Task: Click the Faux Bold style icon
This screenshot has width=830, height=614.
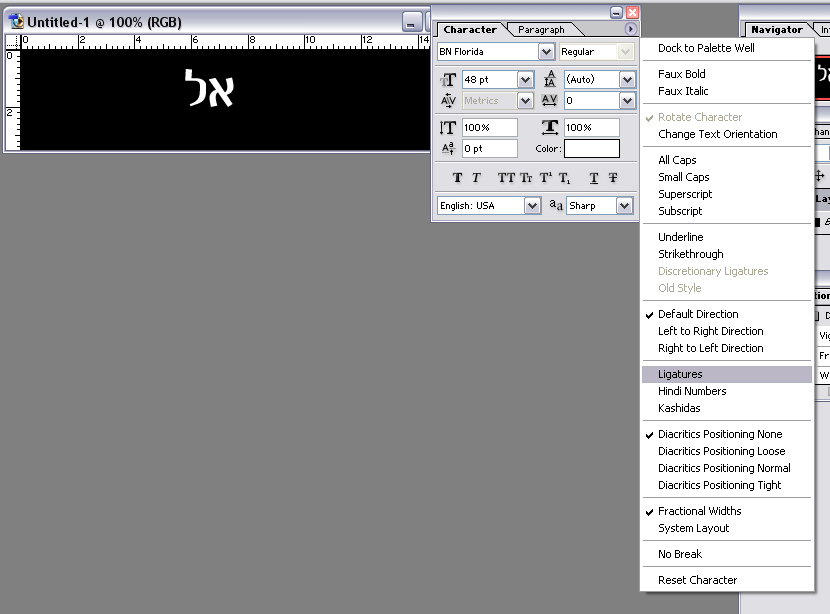Action: [457, 178]
